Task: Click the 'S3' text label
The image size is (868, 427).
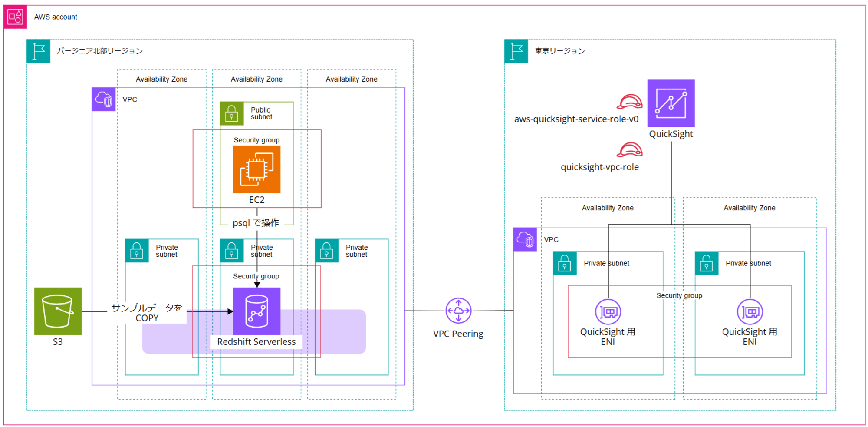Action: (58, 342)
